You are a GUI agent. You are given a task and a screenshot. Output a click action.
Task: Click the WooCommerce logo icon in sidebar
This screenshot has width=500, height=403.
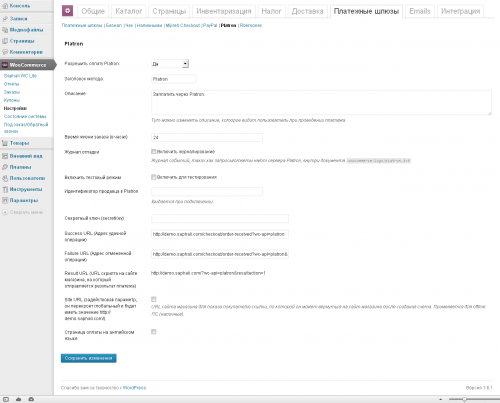(x=5, y=65)
